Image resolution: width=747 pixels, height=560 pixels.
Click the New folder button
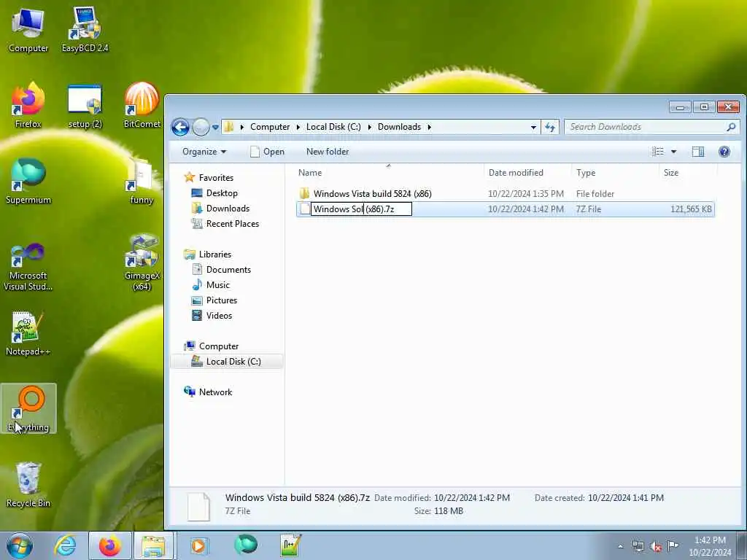[328, 152]
